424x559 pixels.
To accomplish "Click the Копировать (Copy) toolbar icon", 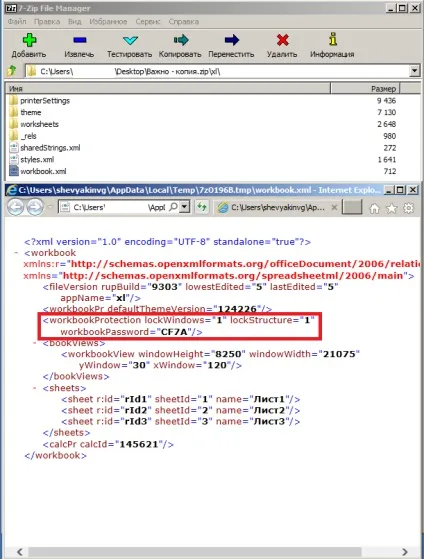I will 181,40.
